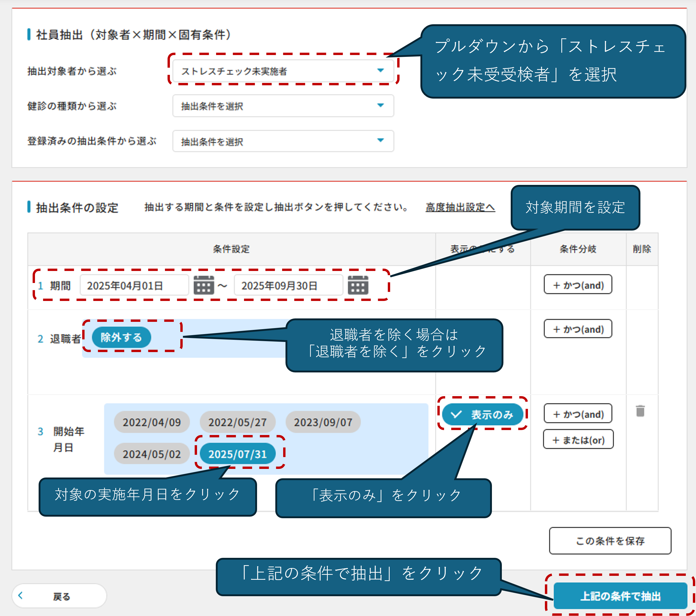Open calendar picker for the end date
Viewport: 696px width, 616px height.
(x=358, y=285)
